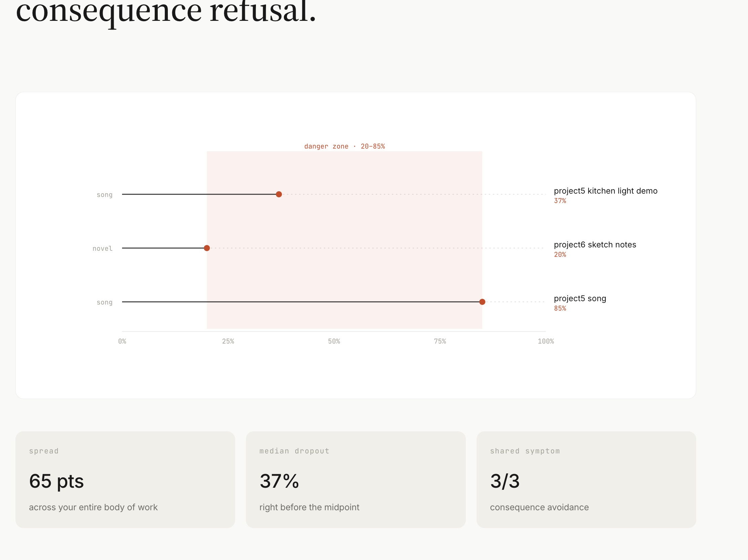Click the consequence avoidance caption
This screenshot has width=748, height=560.
tap(539, 507)
